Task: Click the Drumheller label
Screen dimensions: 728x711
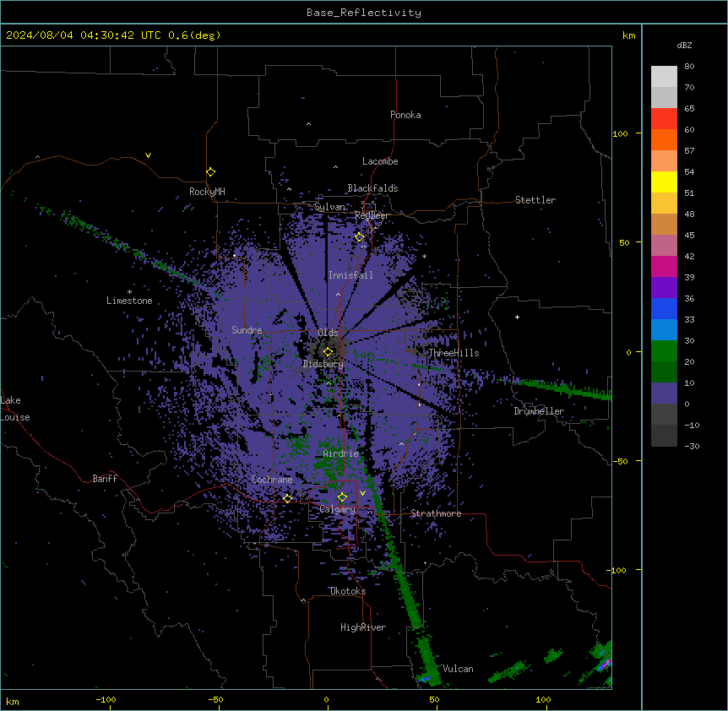Action: (539, 411)
